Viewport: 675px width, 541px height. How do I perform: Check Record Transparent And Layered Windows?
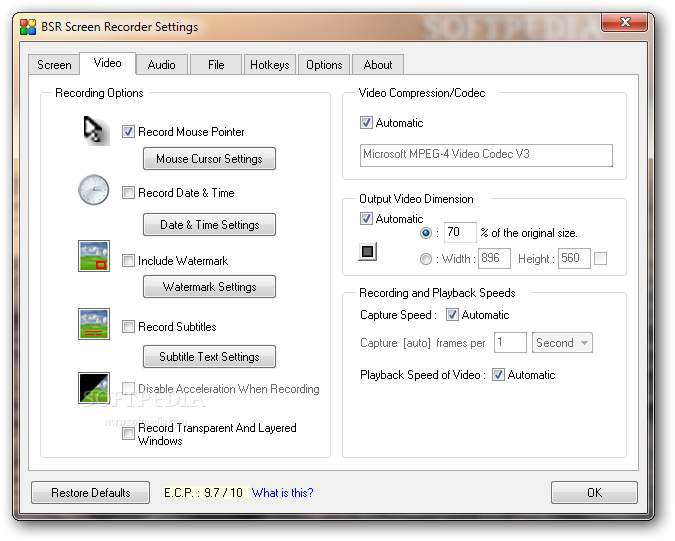tap(128, 433)
